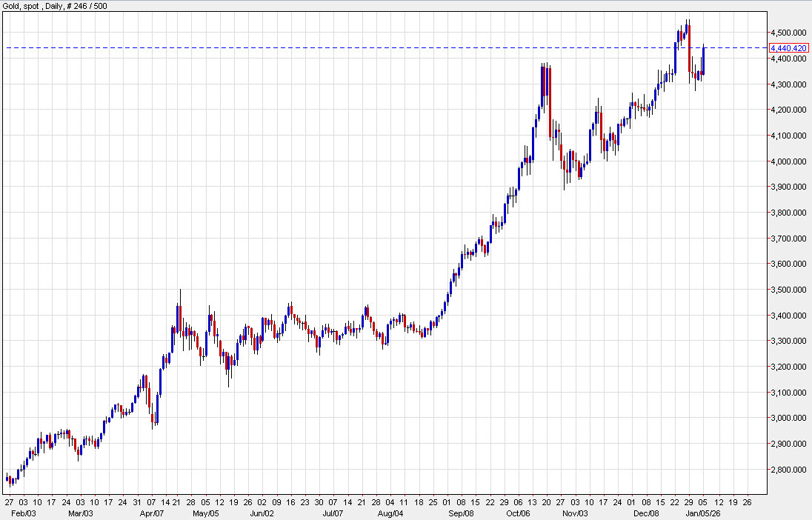The image size is (812, 520).
Task: Select the Dec/08 date axis label
Action: pyautogui.click(x=648, y=513)
